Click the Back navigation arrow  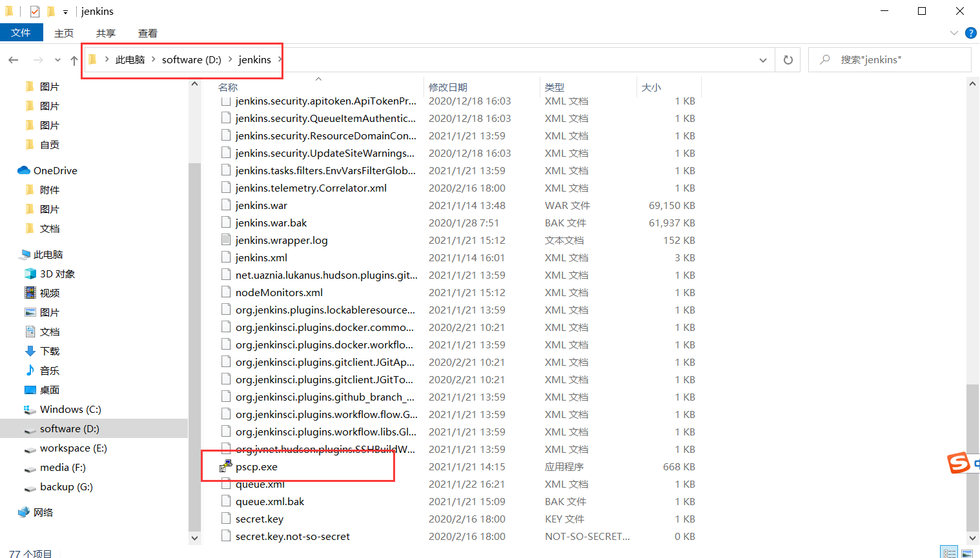tap(14, 60)
